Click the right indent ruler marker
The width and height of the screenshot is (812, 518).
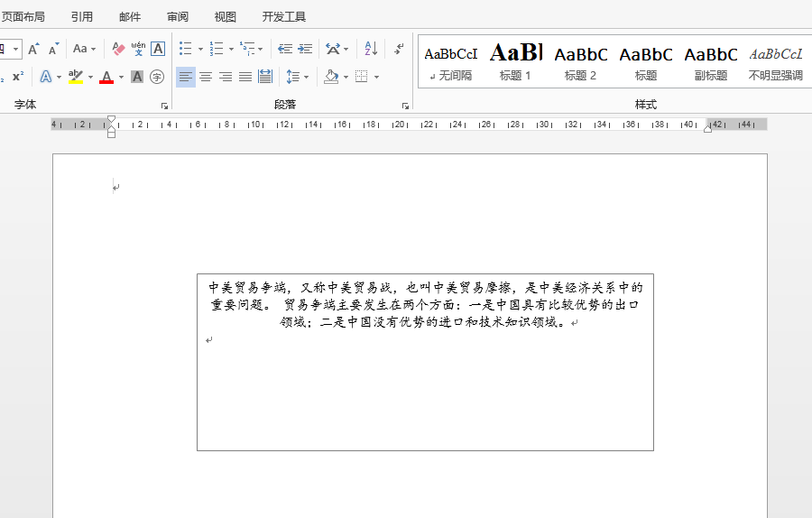tap(707, 128)
